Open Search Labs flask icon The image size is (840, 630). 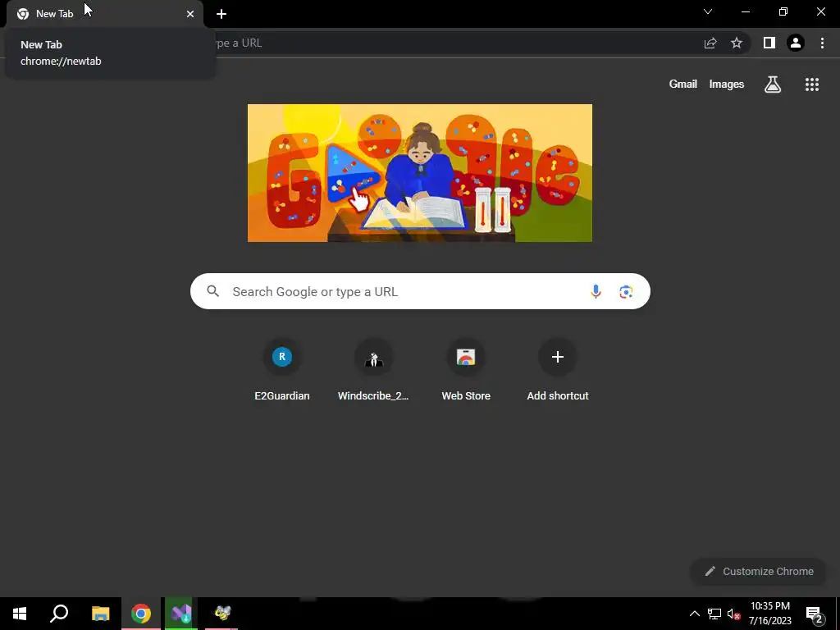[773, 84]
